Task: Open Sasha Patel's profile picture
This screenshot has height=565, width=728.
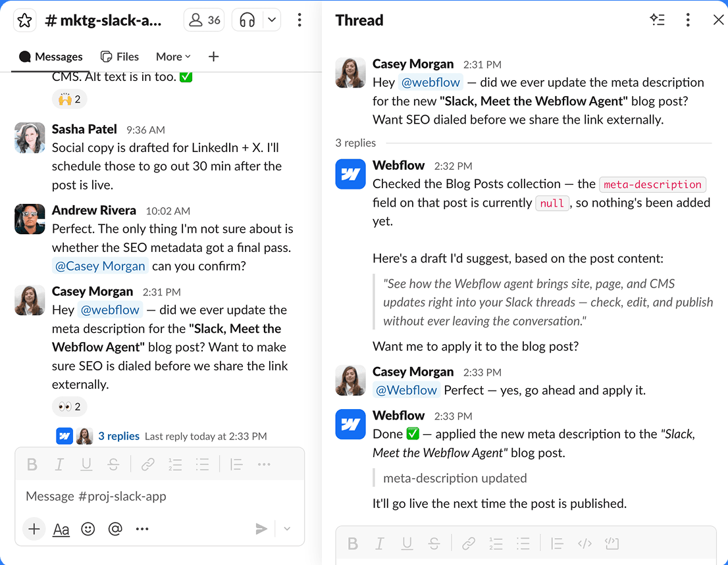Action: coord(30,137)
